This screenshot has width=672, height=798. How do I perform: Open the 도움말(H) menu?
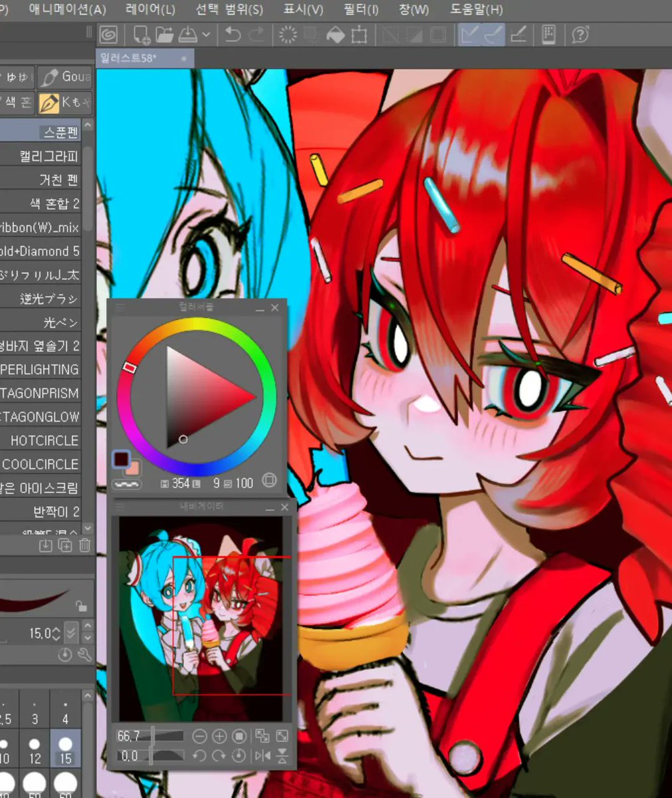click(477, 9)
